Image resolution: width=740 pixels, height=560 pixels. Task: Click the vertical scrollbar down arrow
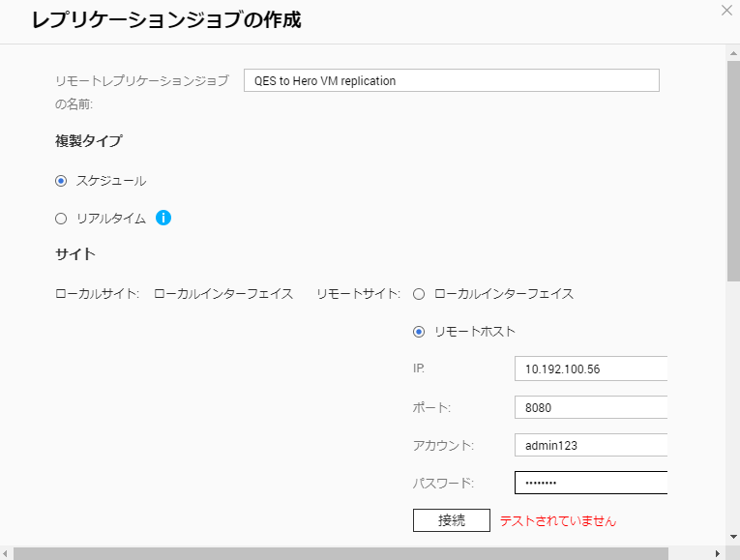[732, 538]
